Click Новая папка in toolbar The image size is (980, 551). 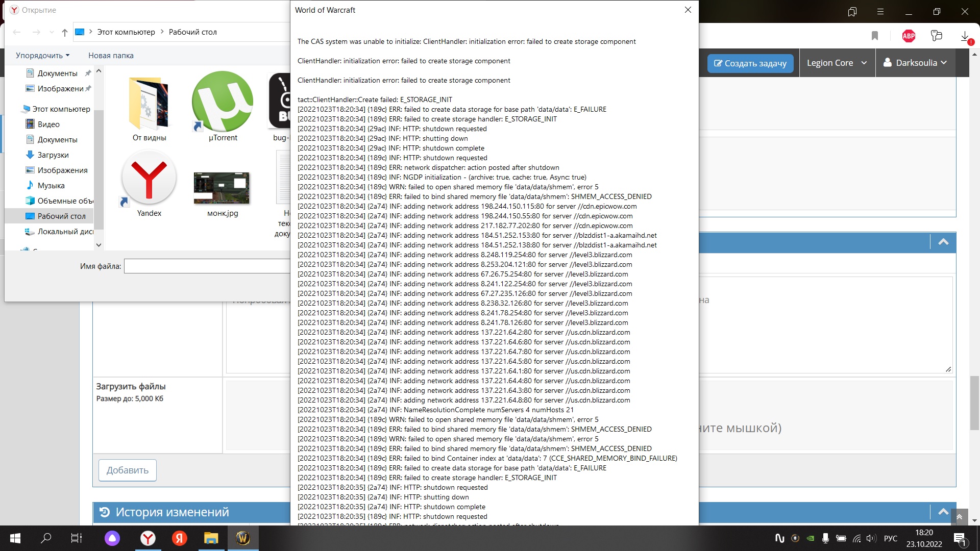tap(111, 56)
